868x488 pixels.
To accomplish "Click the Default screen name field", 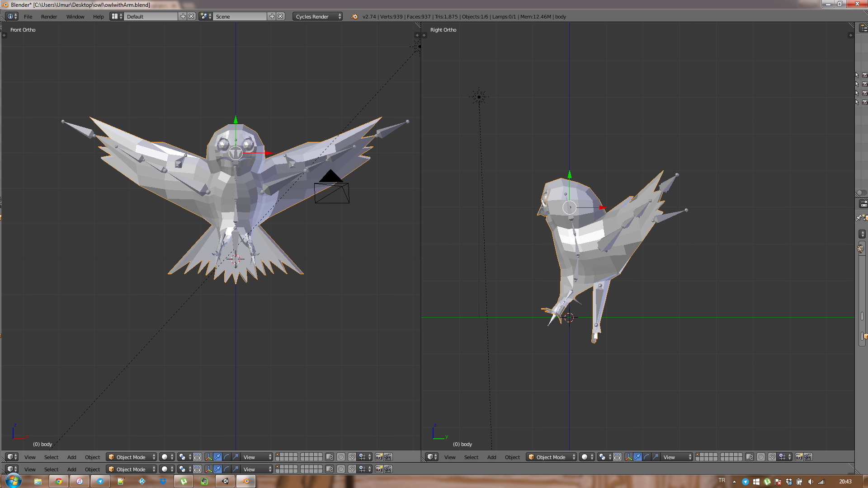I will (x=151, y=16).
